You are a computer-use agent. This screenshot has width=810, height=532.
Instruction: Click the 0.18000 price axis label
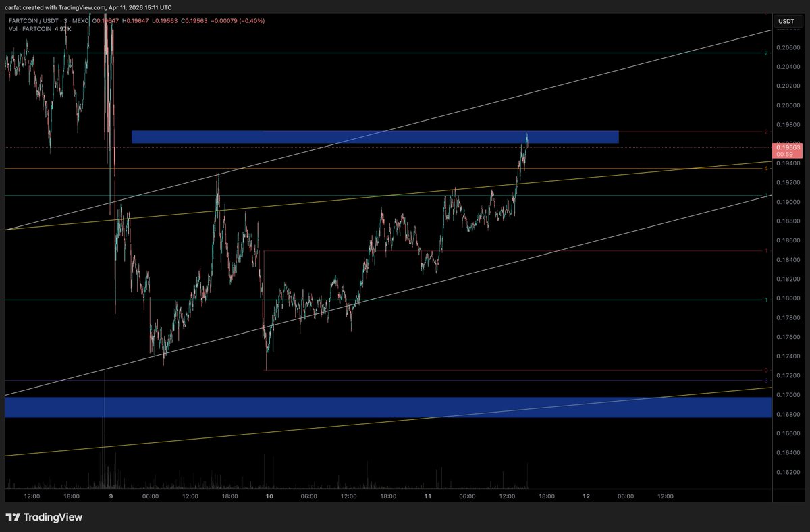[x=788, y=298]
